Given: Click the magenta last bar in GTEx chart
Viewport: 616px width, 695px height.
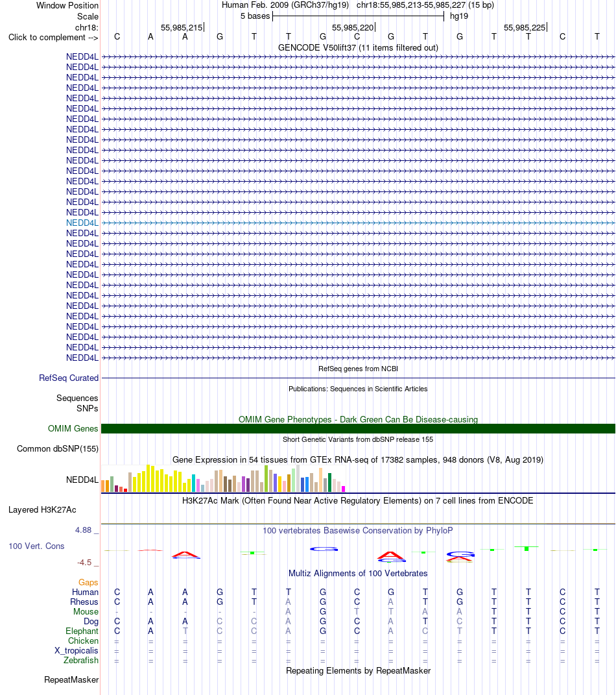Looking at the screenshot, I should click(x=343, y=489).
